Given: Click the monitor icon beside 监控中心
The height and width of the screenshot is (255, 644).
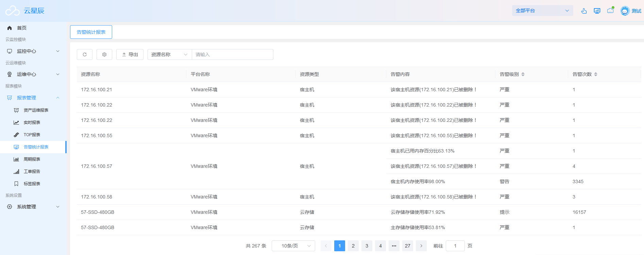Looking at the screenshot, I should tap(10, 51).
